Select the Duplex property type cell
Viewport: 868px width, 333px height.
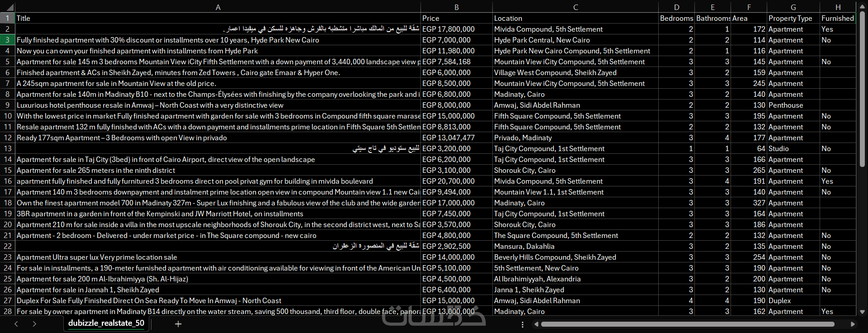pyautogui.click(x=793, y=300)
